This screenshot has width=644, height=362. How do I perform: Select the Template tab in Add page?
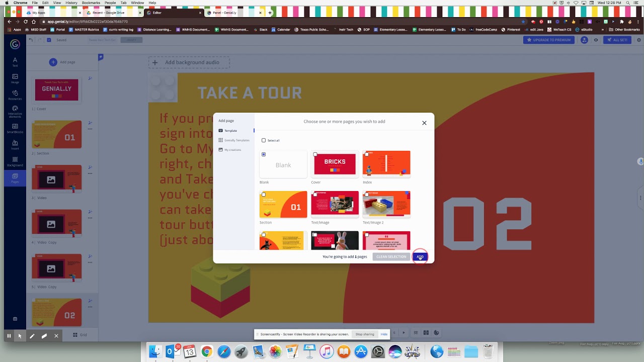(x=230, y=131)
